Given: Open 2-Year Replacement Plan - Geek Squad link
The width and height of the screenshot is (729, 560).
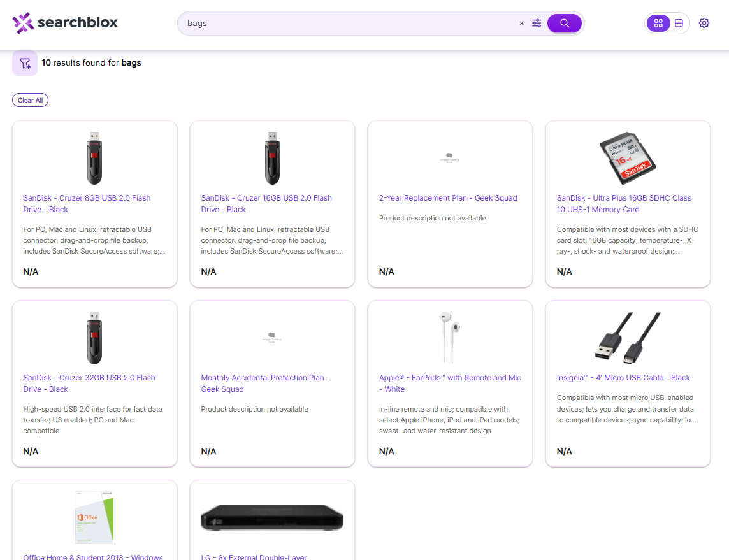Looking at the screenshot, I should pos(448,198).
